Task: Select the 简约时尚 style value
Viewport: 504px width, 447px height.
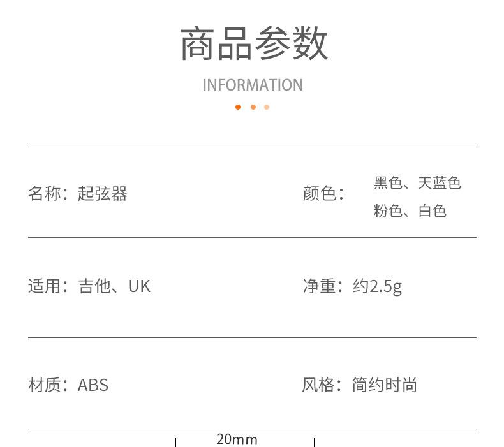Action: pos(385,385)
